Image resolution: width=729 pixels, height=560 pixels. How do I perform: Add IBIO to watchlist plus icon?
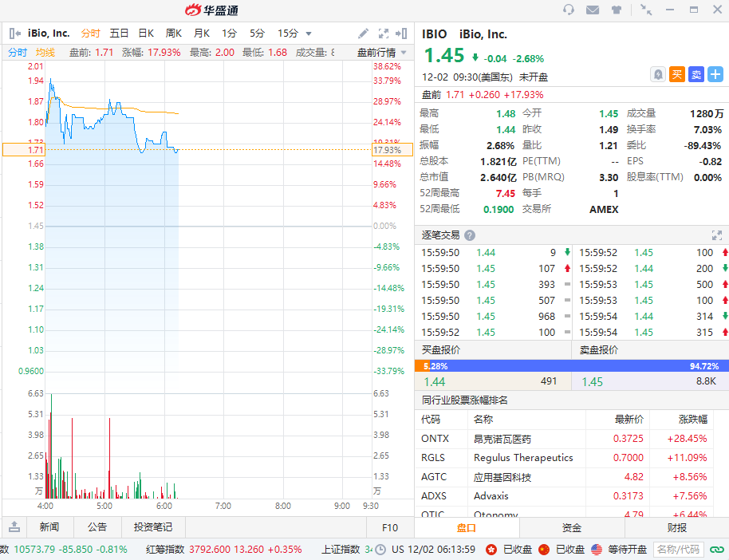point(715,74)
